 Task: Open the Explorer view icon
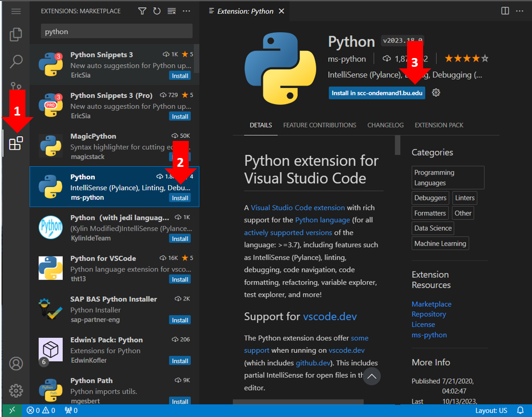(16, 34)
